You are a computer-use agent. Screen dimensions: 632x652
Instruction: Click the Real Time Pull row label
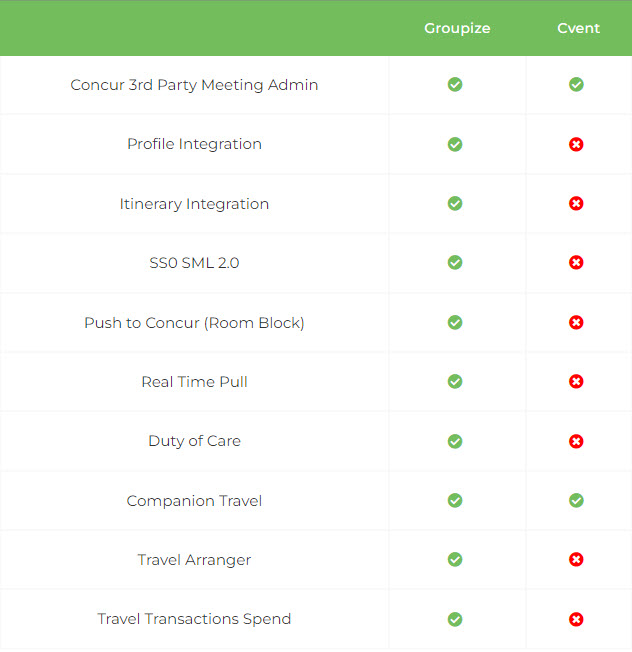point(194,382)
